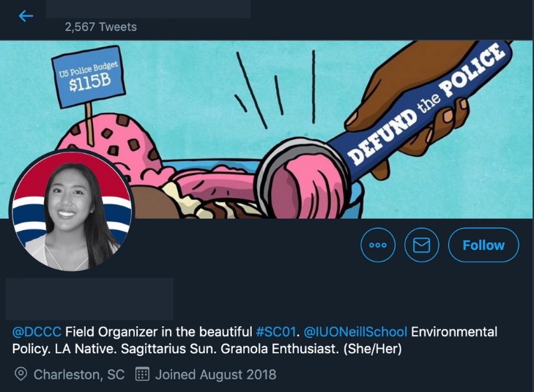Visit the @IUONeillSchool mention link

[355, 332]
